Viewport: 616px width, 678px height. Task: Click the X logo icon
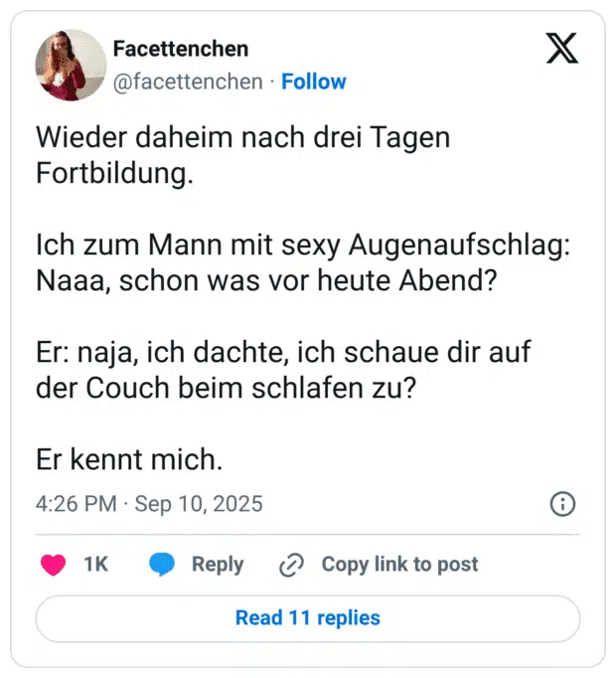click(562, 48)
